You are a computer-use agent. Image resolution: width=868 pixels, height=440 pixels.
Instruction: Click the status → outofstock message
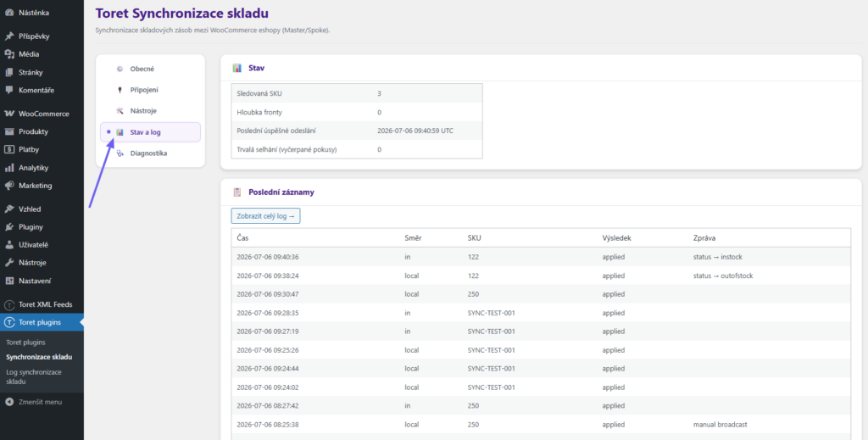(x=723, y=276)
